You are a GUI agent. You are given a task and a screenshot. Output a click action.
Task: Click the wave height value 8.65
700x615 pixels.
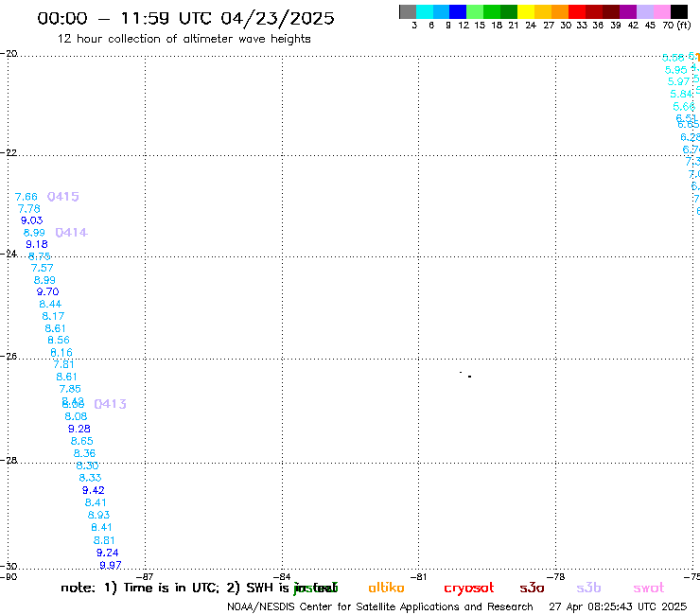tap(82, 441)
